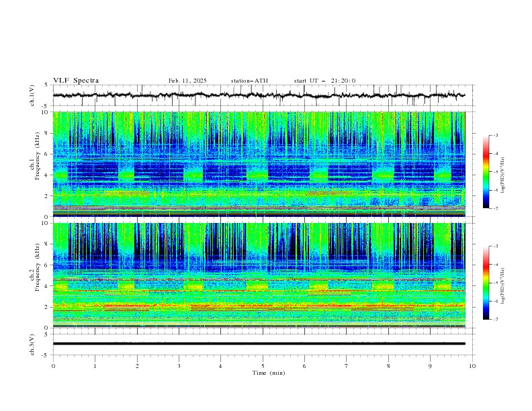Click the time axis tick label "10"
Screen dimensions: 532x411
point(472,366)
